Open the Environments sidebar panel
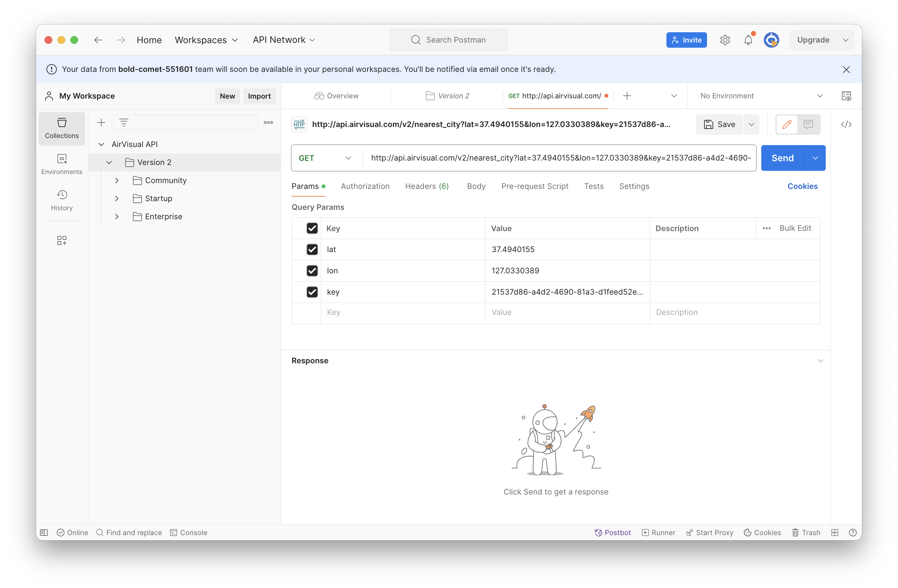The width and height of the screenshot is (898, 588). click(x=62, y=164)
